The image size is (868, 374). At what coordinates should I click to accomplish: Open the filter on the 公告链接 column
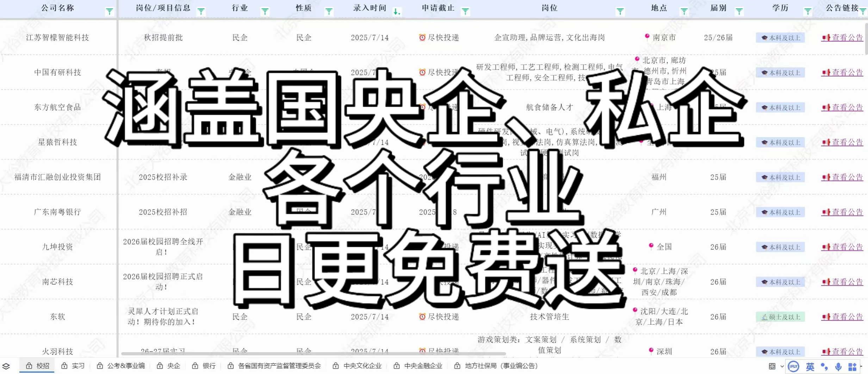pos(863,12)
